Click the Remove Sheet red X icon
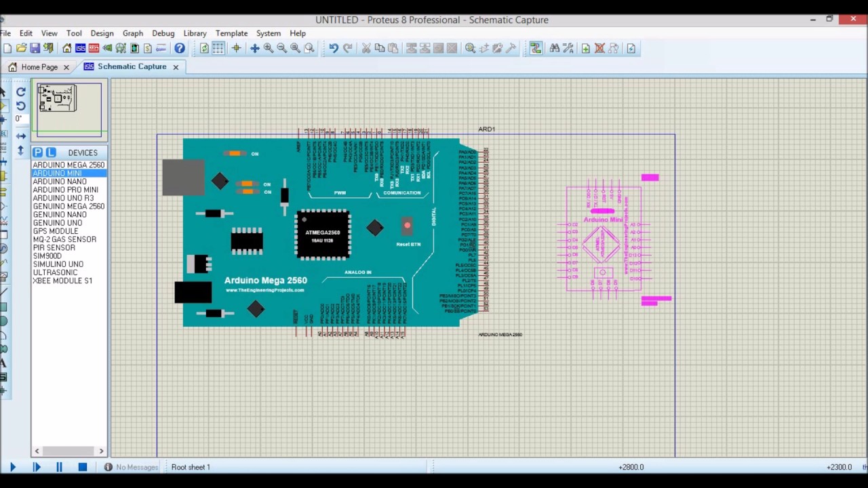The image size is (868, 488). 599,48
